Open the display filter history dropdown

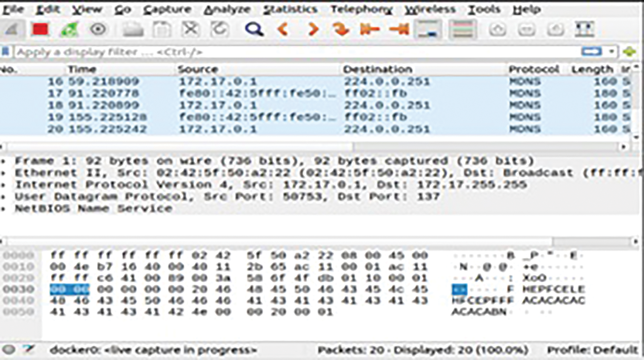tap(611, 52)
